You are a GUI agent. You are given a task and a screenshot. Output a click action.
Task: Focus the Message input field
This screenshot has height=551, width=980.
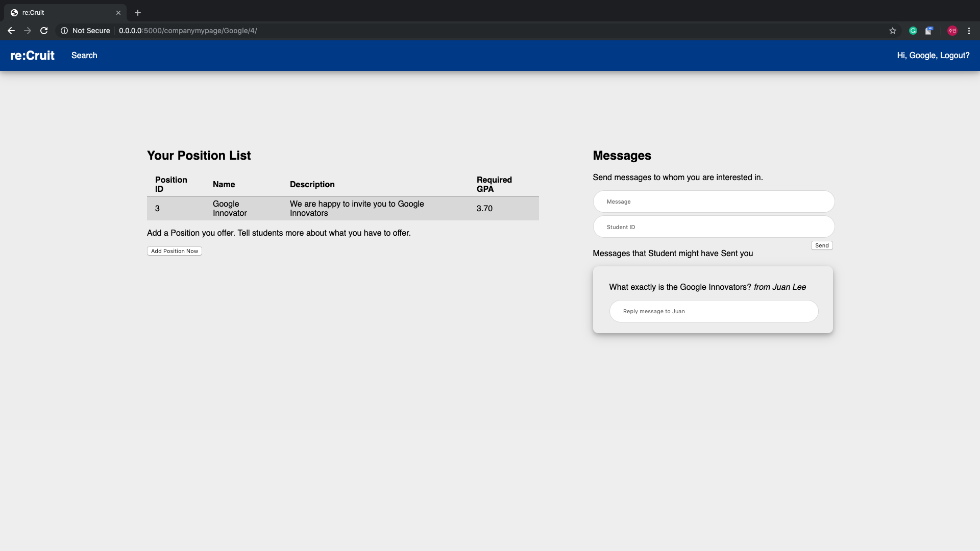(714, 202)
